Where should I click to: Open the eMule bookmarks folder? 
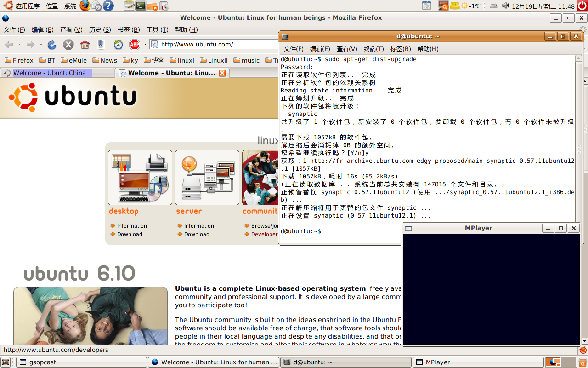click(73, 60)
